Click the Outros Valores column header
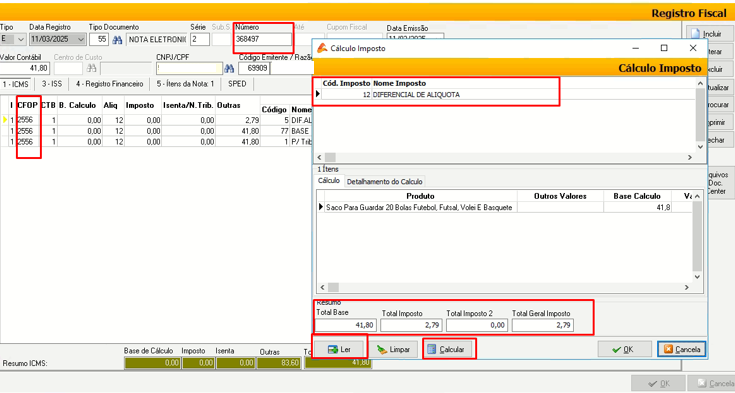Image resolution: width=735 pixels, height=393 pixels. pos(560,196)
